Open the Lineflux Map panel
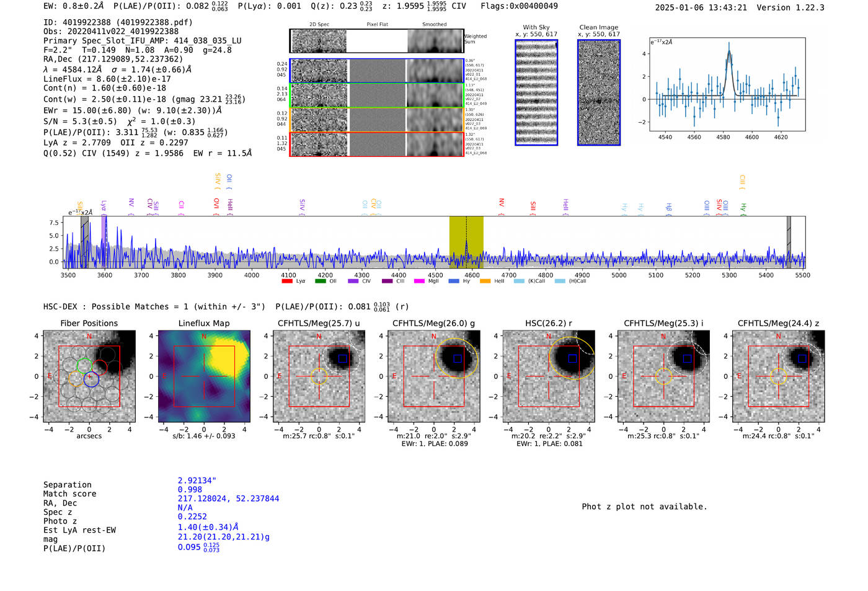This screenshot has width=868, height=591. tap(204, 376)
